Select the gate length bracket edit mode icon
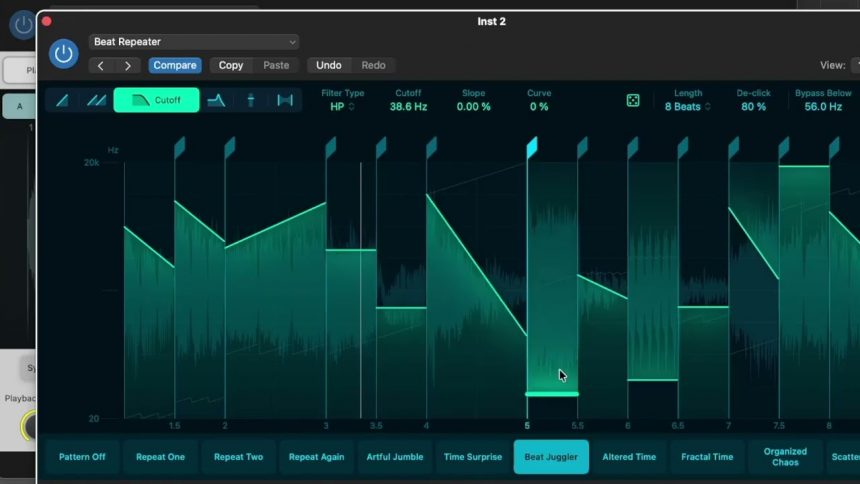 tap(285, 100)
